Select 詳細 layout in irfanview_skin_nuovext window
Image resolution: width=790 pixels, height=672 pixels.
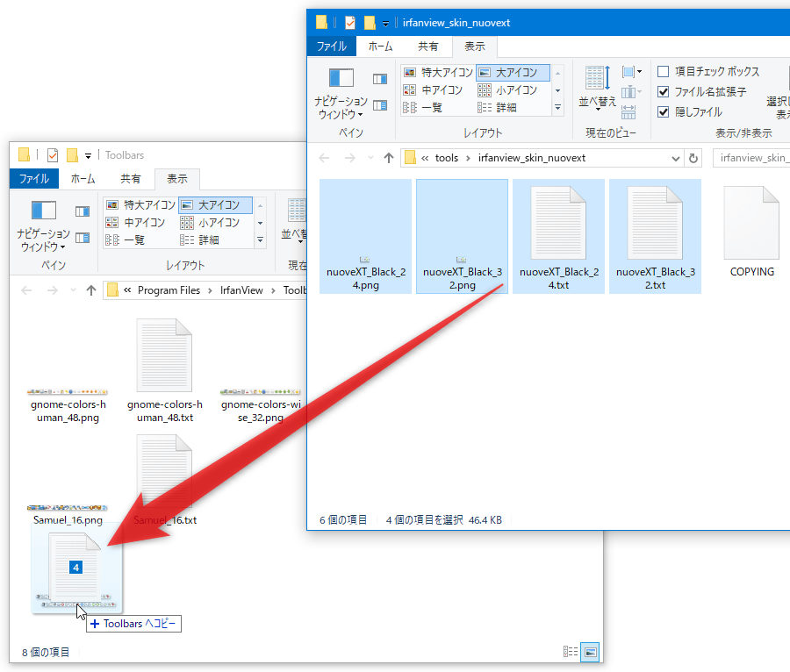click(498, 108)
